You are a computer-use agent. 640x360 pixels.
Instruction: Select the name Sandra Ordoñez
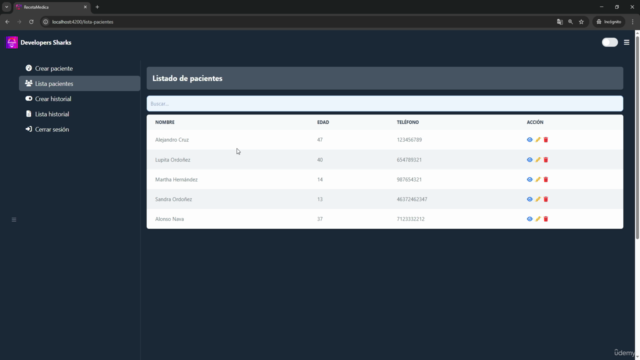(173, 199)
